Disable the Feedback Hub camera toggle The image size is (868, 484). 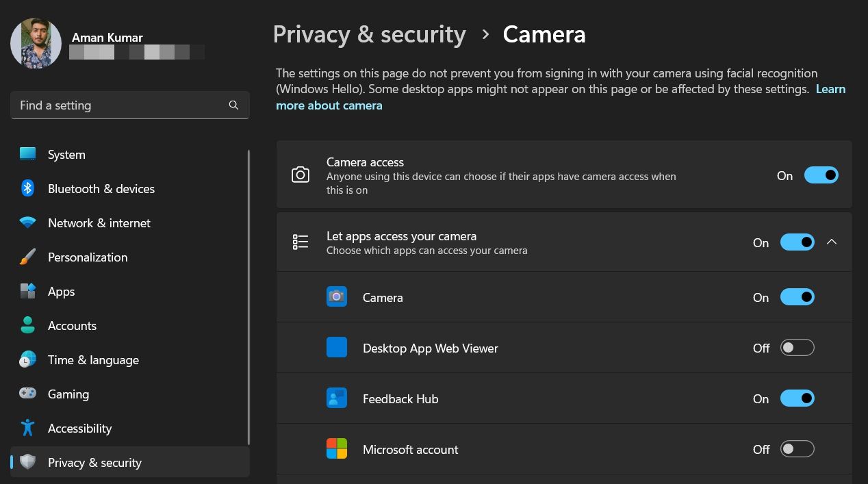pos(797,398)
